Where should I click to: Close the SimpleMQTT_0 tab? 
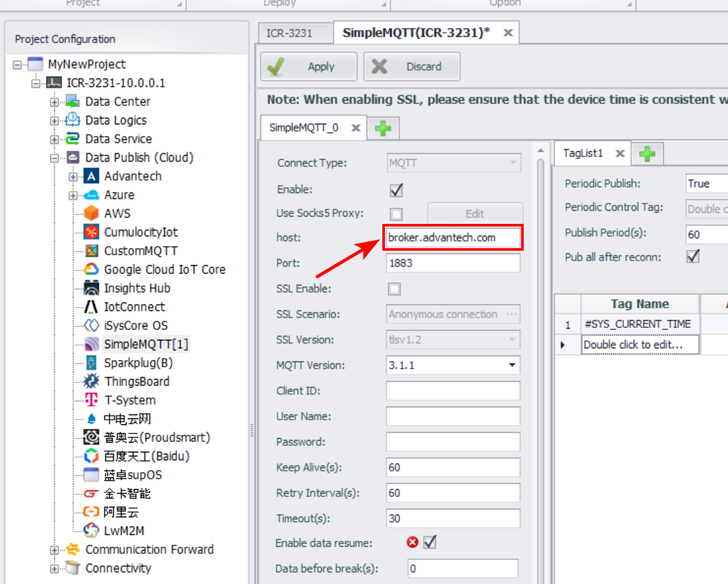pyautogui.click(x=355, y=128)
